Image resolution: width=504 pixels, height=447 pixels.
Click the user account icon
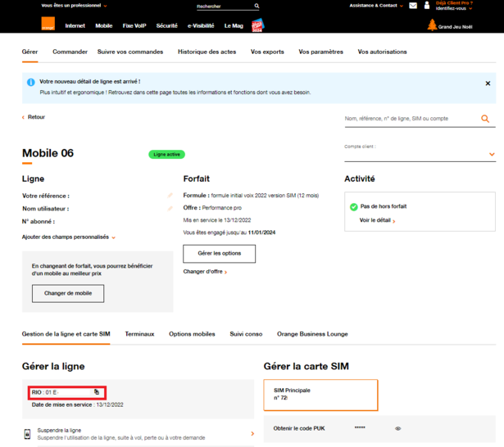coord(427,6)
